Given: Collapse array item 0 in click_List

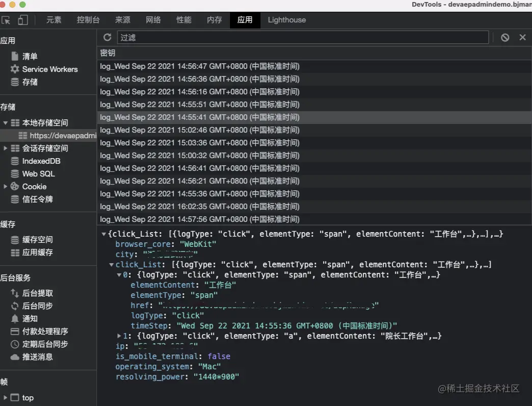Looking at the screenshot, I should [119, 275].
